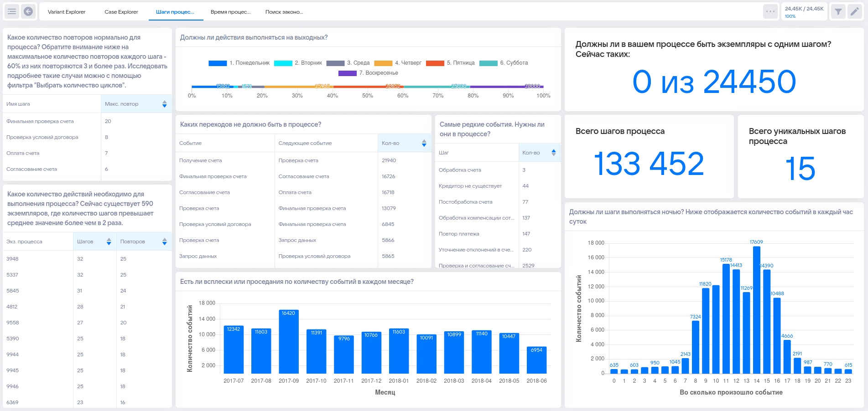Screen dimensions: 868x411
Task: Toggle Вторник legend swatch
Action: [x=283, y=63]
